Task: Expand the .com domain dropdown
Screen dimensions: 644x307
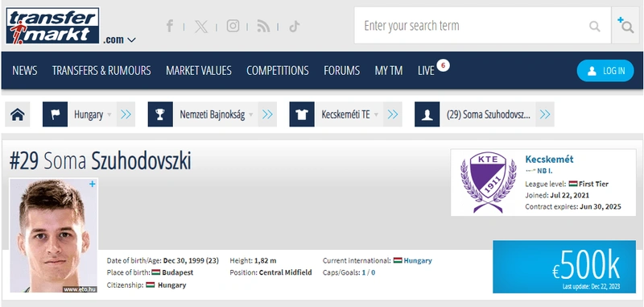Action: point(119,39)
